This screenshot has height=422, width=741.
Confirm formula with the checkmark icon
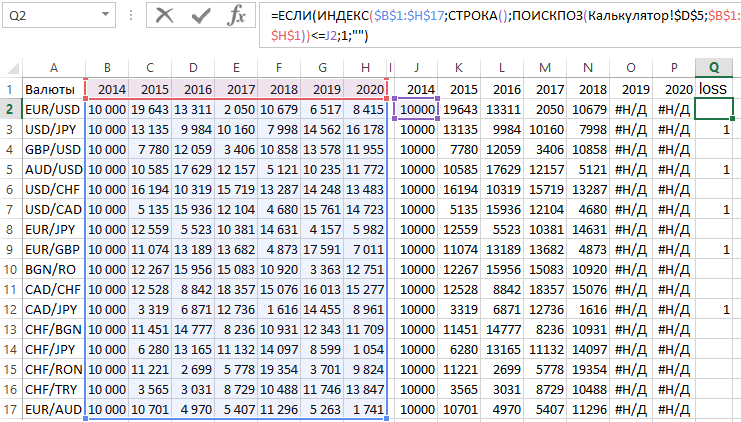[201, 16]
